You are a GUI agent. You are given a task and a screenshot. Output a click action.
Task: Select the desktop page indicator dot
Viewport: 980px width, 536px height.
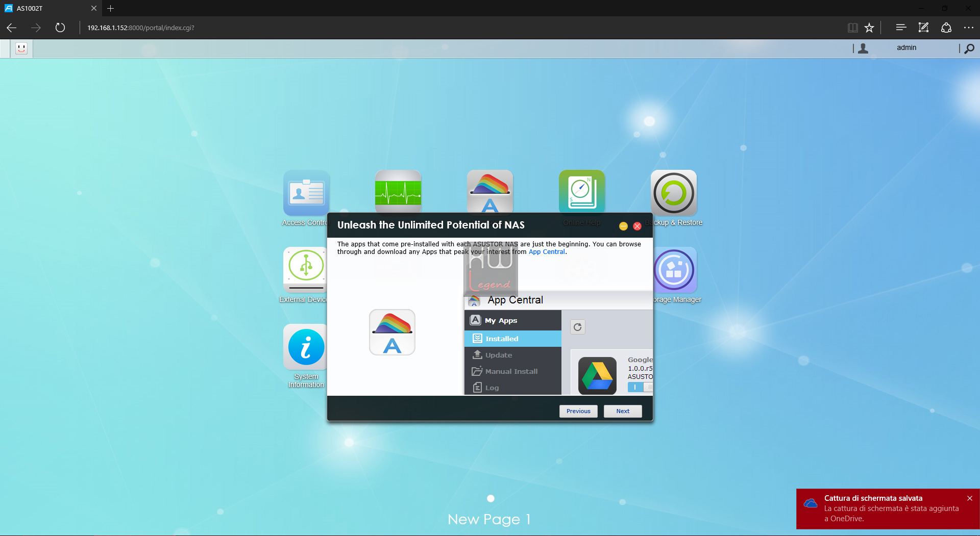[x=491, y=498]
